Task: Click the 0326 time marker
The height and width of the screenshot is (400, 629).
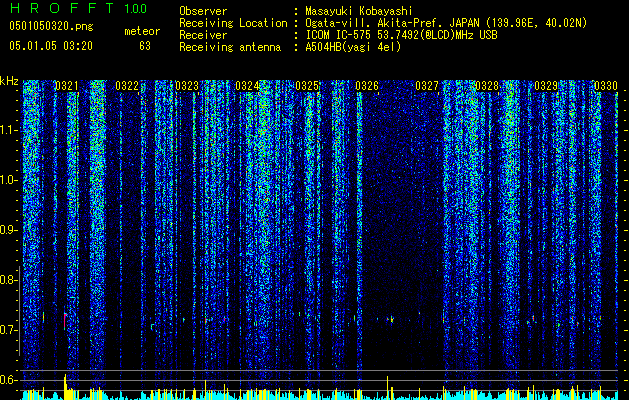Action: tap(367, 86)
